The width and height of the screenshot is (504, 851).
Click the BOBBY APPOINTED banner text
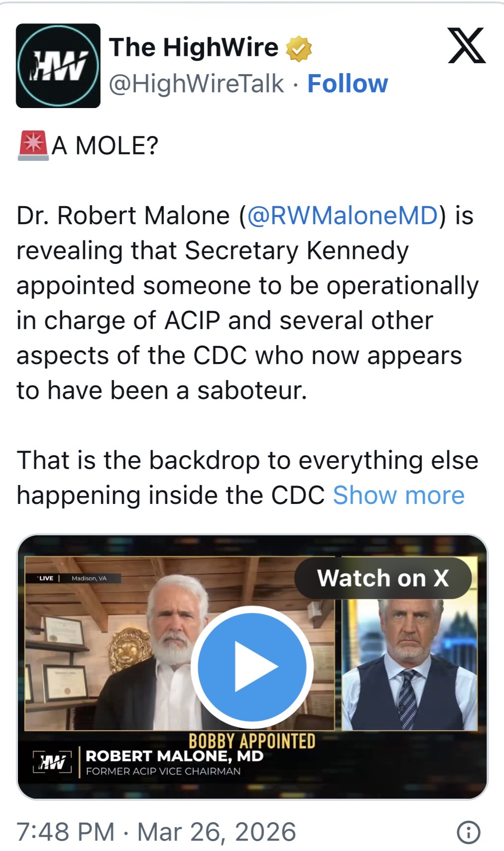click(x=252, y=740)
